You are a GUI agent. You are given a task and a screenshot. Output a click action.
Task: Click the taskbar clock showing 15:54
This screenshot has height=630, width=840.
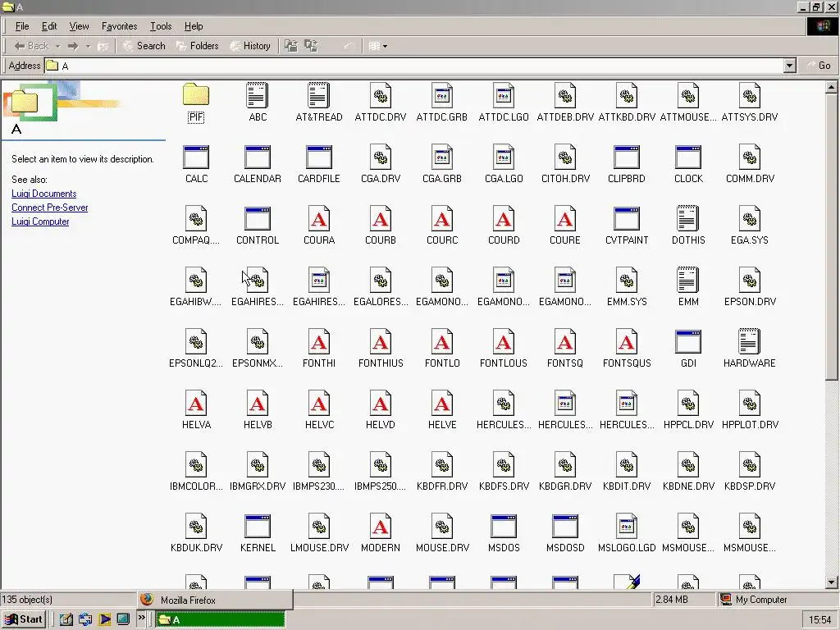pos(819,620)
